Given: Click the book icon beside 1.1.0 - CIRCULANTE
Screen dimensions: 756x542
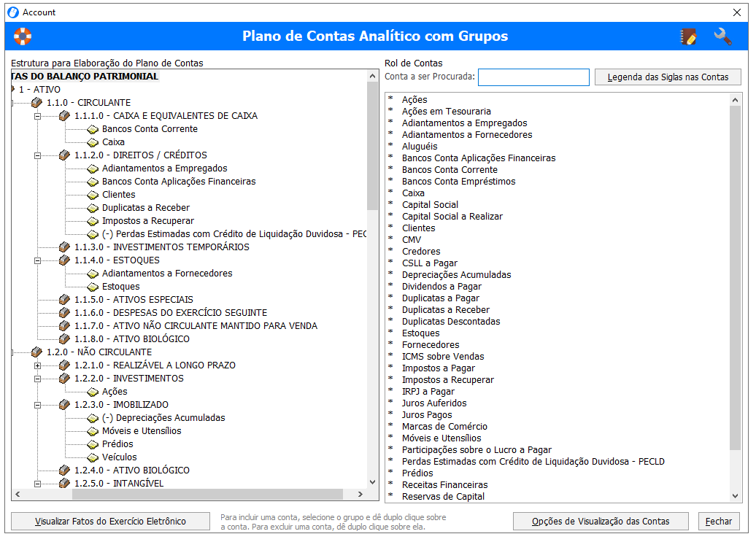Looking at the screenshot, I should pyautogui.click(x=37, y=103).
